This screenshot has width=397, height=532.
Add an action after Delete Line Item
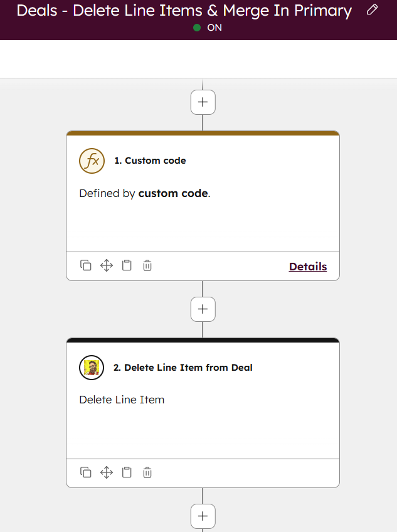coord(203,516)
